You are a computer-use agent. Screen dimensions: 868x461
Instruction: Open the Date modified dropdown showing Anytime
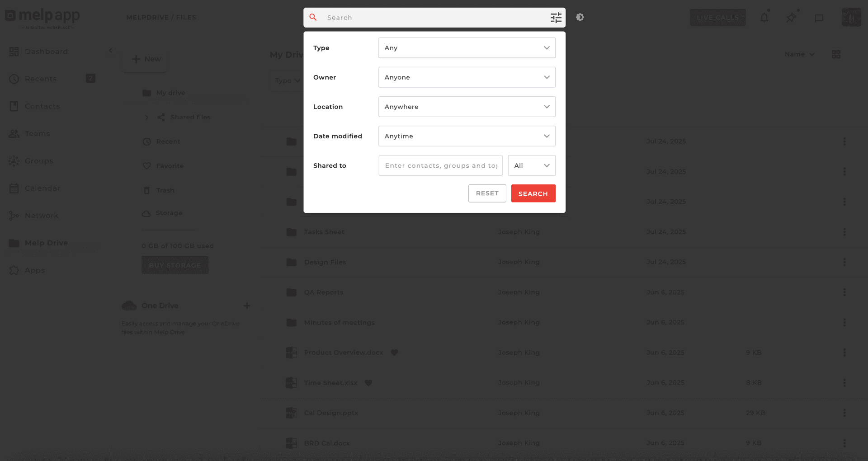click(467, 136)
